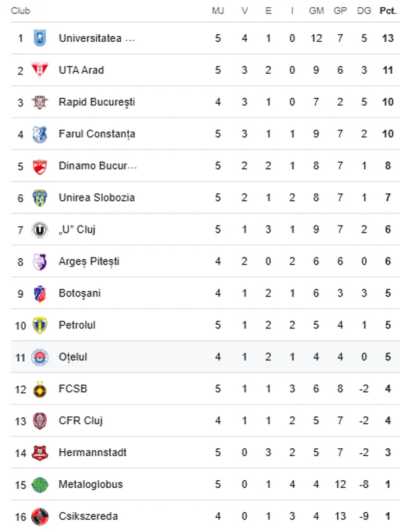Click the CFR Cluj club crest
This screenshot has height=532, width=400.
coord(40,421)
